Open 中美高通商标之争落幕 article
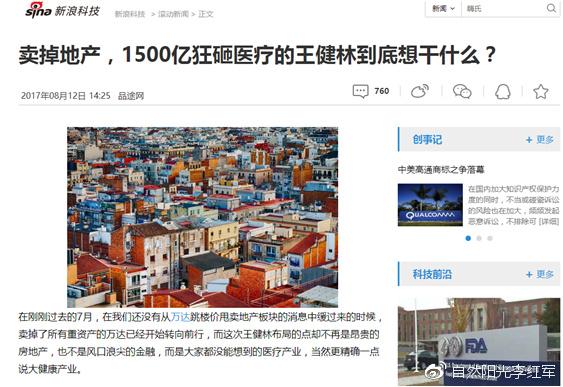The height and width of the screenshot is (387, 563). tap(441, 169)
